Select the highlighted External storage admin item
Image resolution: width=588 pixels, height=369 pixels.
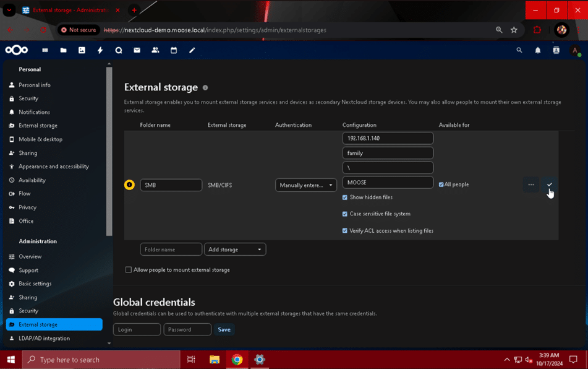(x=54, y=324)
